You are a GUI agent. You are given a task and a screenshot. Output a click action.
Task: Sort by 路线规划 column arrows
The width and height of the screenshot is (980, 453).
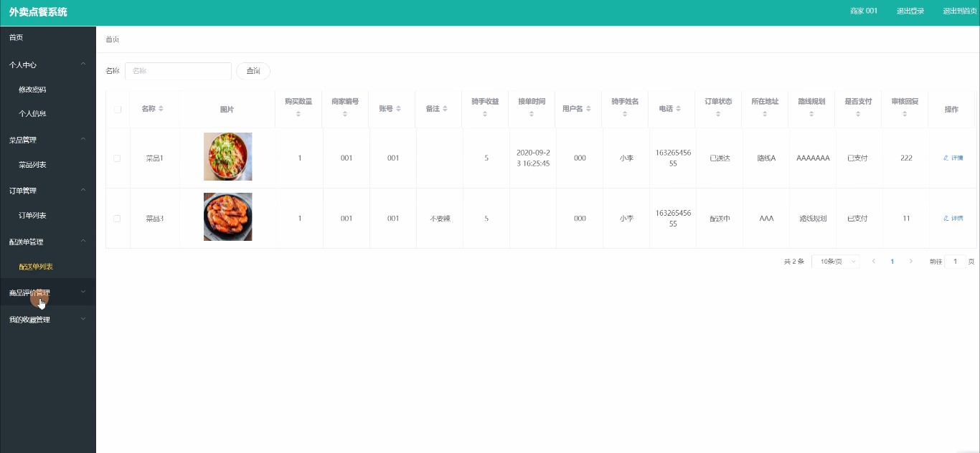pos(811,114)
